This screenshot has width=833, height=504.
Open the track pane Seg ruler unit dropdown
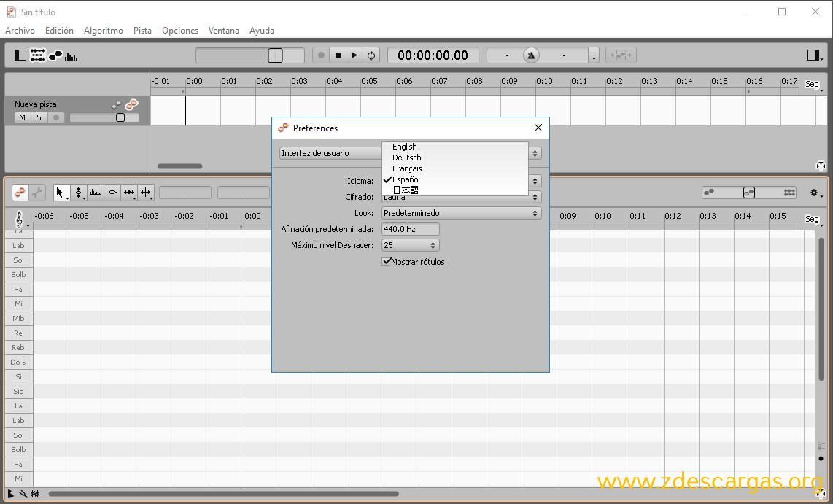(x=815, y=85)
